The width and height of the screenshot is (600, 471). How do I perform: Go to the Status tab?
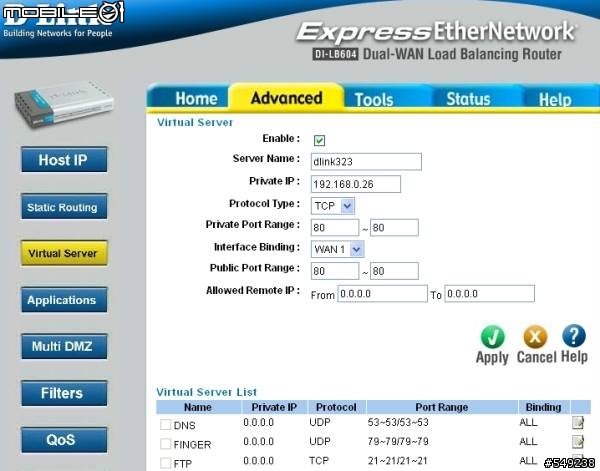coord(468,99)
